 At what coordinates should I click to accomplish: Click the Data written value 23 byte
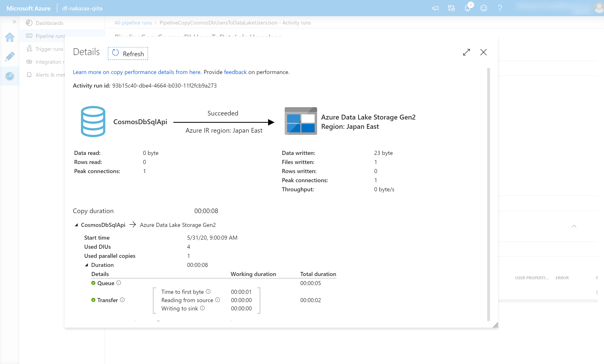point(383,153)
